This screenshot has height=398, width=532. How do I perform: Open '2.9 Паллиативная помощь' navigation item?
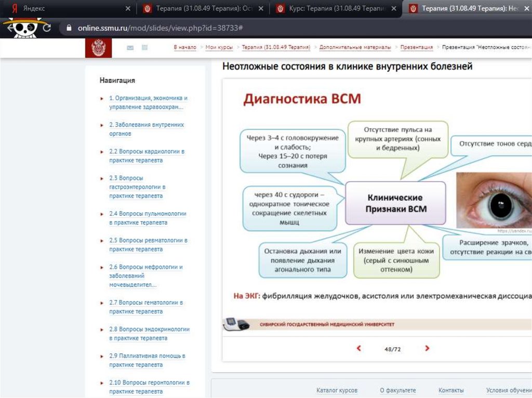147,360
